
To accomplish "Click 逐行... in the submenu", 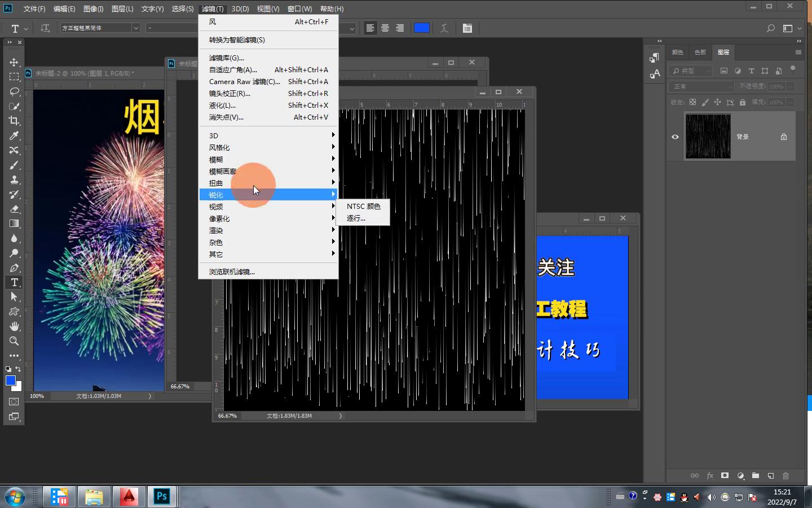I will coord(356,218).
